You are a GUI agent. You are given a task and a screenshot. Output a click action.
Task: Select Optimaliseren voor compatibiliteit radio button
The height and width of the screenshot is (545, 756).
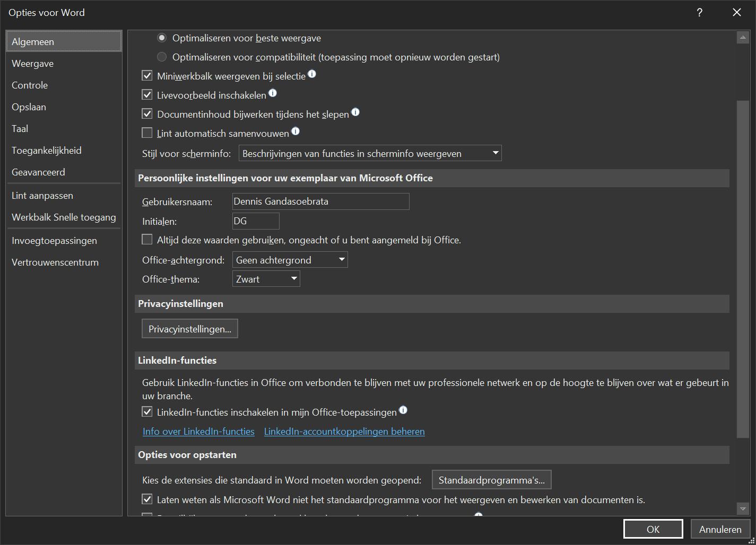point(162,57)
